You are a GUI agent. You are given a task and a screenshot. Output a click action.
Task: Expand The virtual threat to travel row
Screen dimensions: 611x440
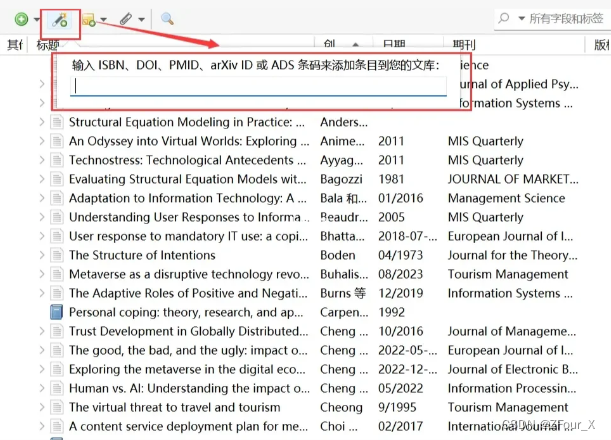42,407
